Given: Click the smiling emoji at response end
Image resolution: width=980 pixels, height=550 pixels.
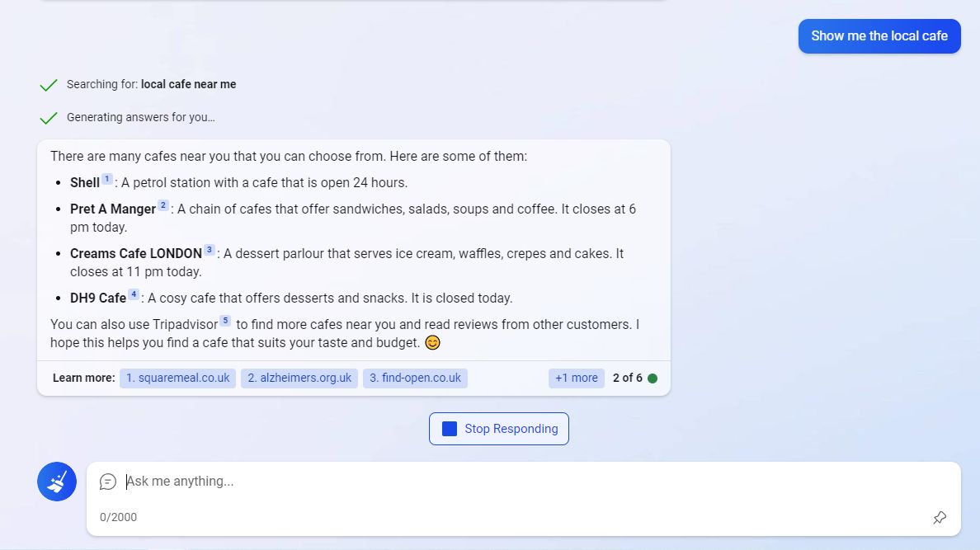Looking at the screenshot, I should (432, 342).
